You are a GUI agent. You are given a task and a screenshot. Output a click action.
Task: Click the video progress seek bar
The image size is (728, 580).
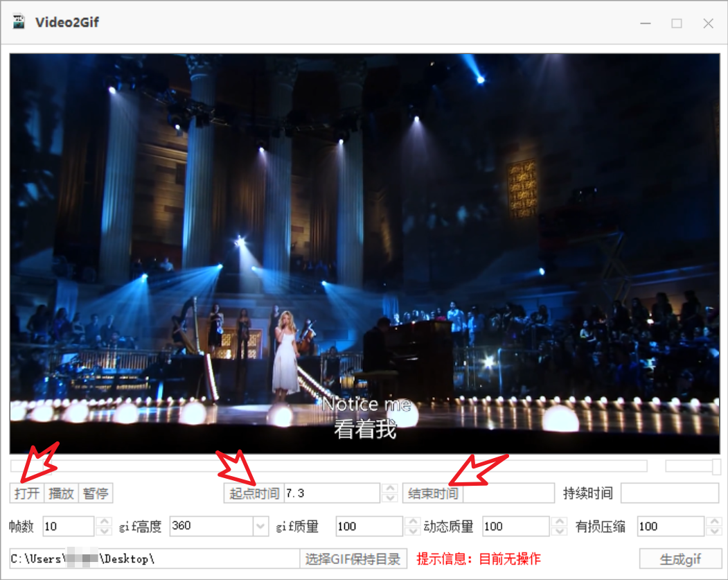point(329,466)
